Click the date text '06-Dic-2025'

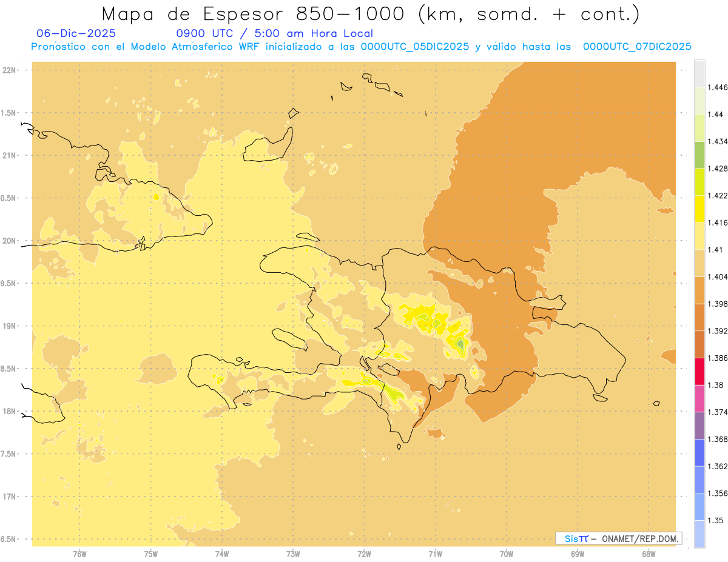76,33
